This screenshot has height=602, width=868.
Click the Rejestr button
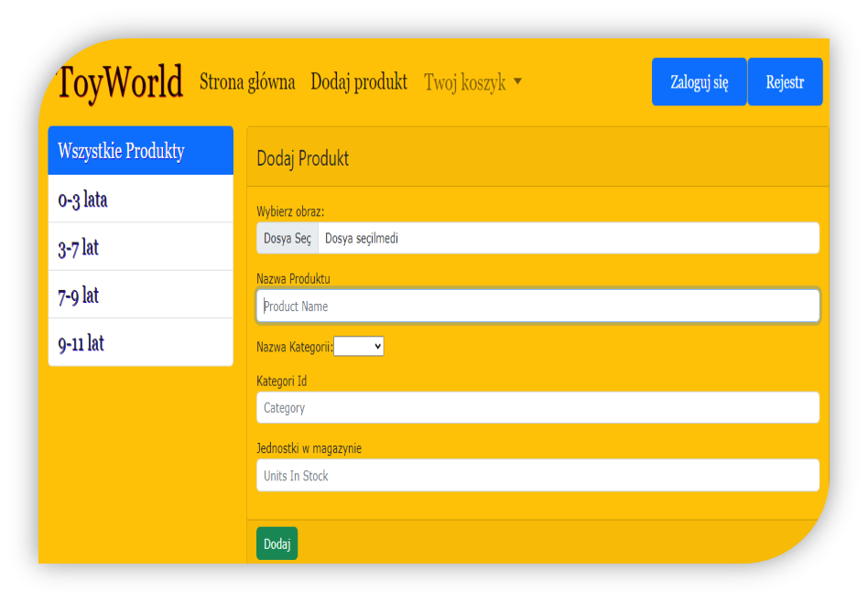click(x=785, y=81)
